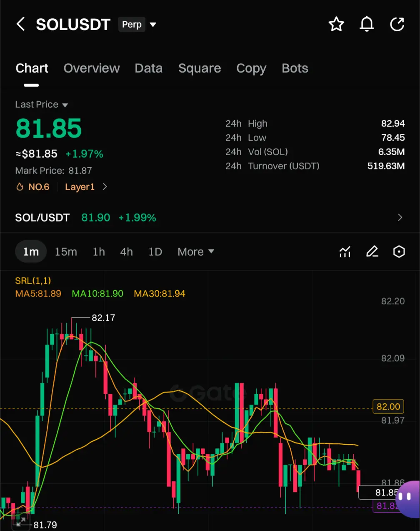Tap the MA5:81.89 indicator value
Screen dimensions: 420x531
pyautogui.click(x=38, y=294)
